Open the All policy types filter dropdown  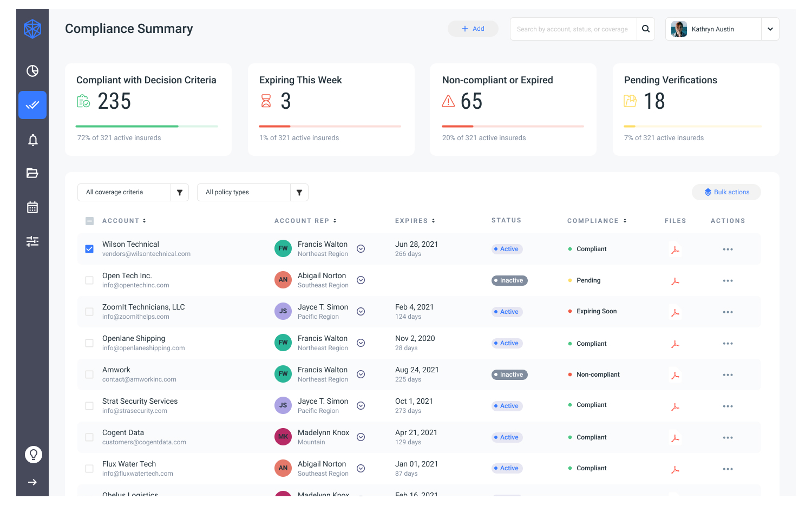click(253, 192)
